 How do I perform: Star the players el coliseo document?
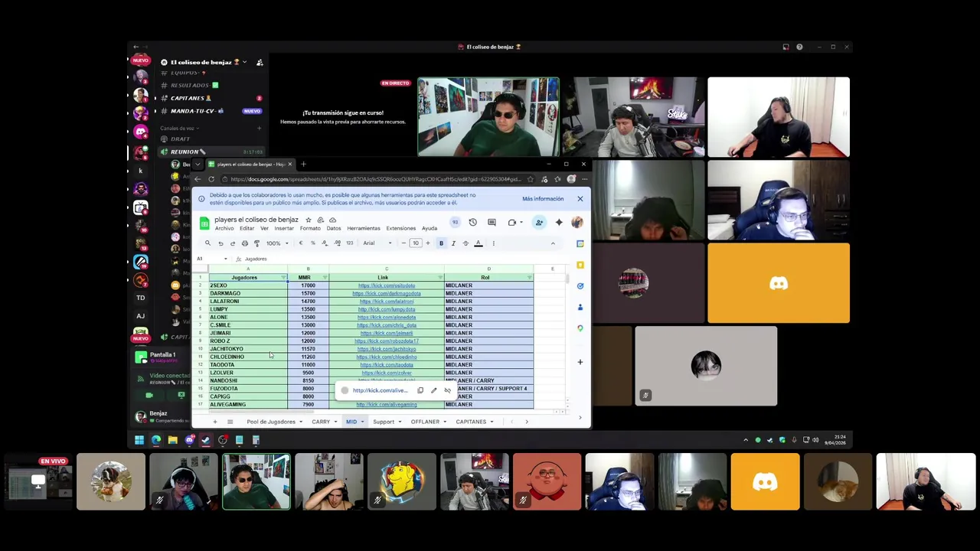pyautogui.click(x=309, y=220)
